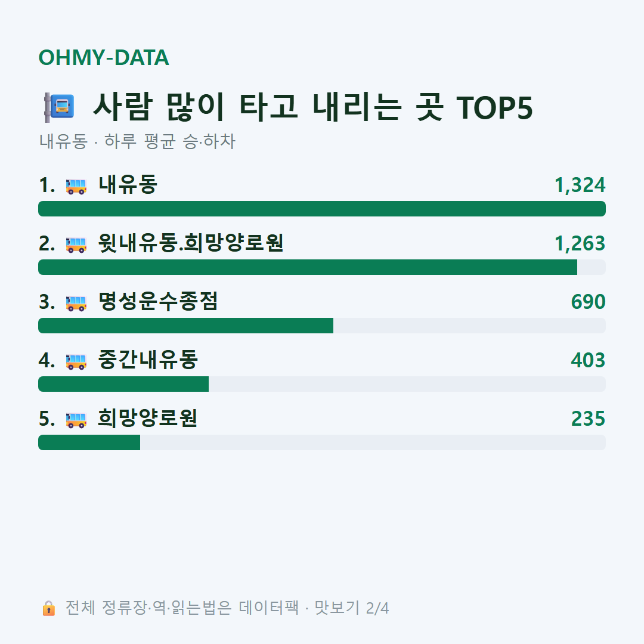Select the 내유동 stop name
The width and height of the screenshot is (644, 644).
tap(128, 185)
